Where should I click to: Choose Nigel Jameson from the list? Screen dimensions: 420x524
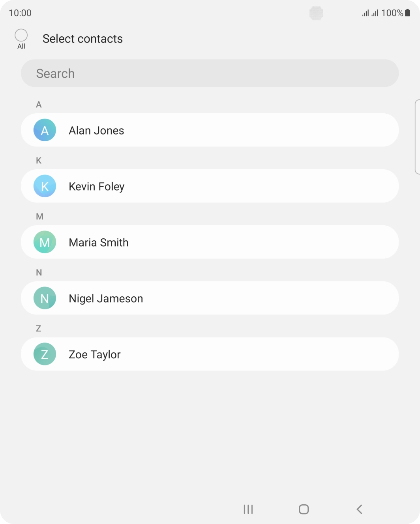(106, 299)
